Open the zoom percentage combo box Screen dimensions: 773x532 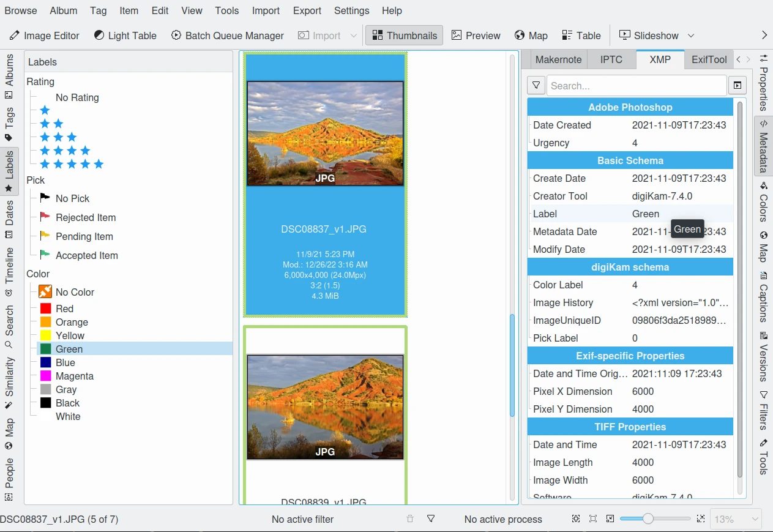tap(736, 519)
